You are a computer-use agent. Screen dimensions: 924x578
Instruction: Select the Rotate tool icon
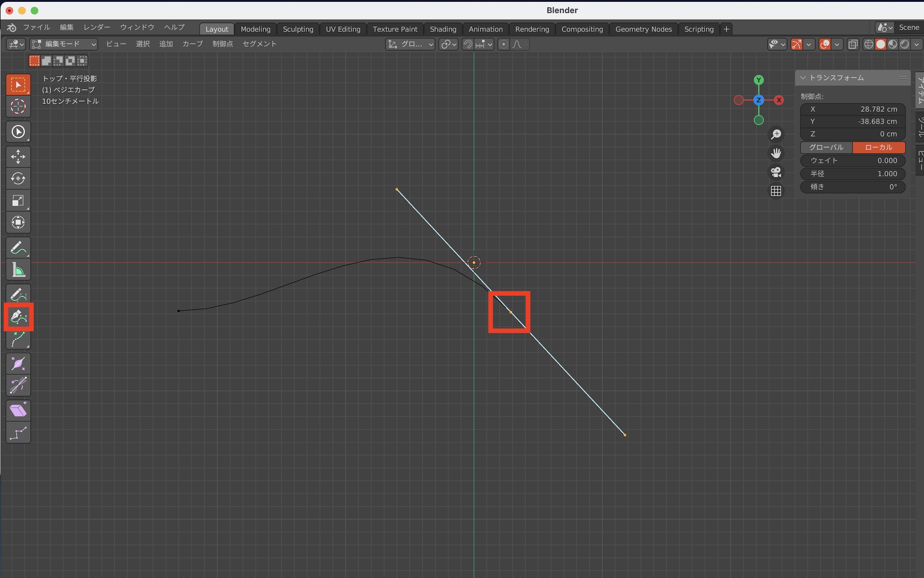tap(18, 179)
